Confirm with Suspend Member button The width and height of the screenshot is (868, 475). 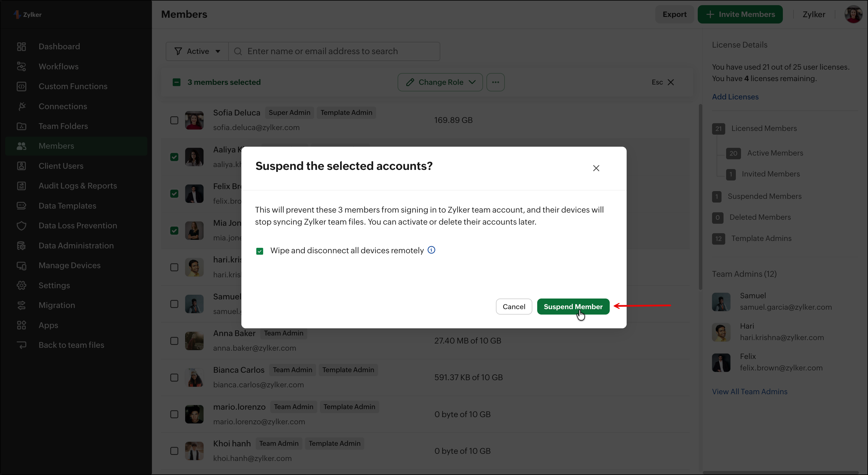pos(573,307)
